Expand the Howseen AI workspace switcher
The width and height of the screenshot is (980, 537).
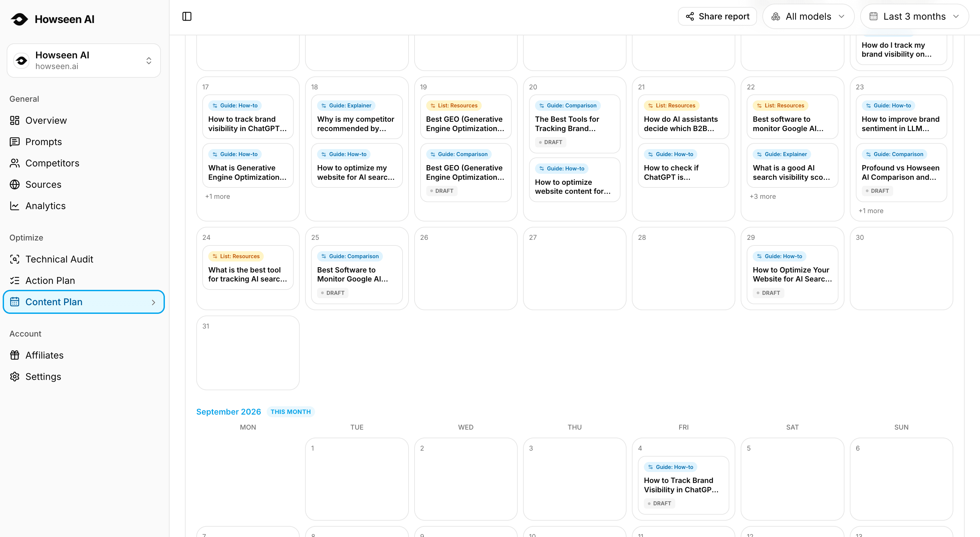84,60
